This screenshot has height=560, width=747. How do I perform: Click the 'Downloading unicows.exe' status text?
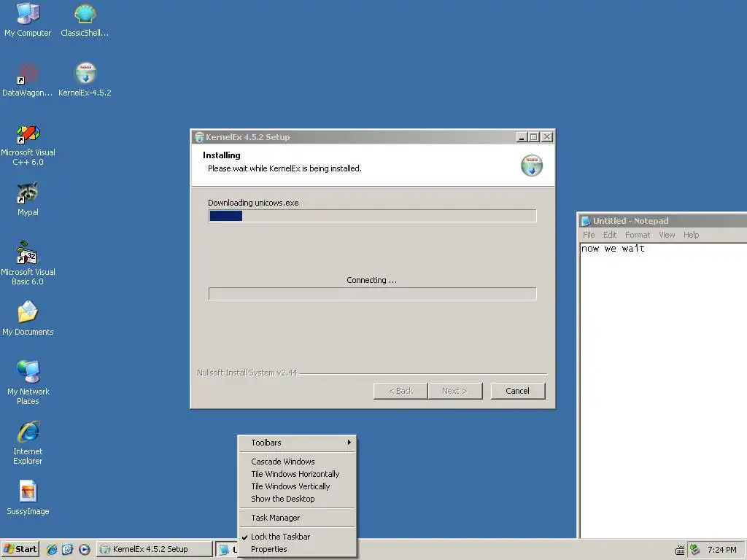[253, 203]
